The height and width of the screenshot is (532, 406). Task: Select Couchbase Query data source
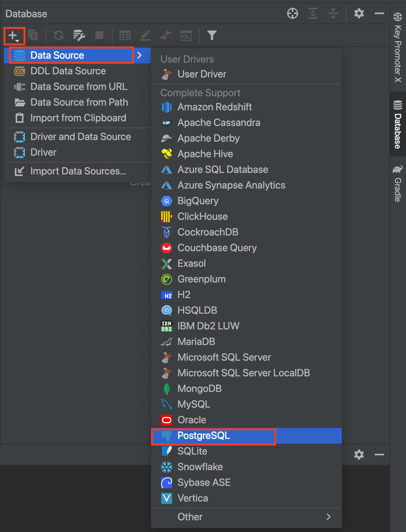[246, 248]
